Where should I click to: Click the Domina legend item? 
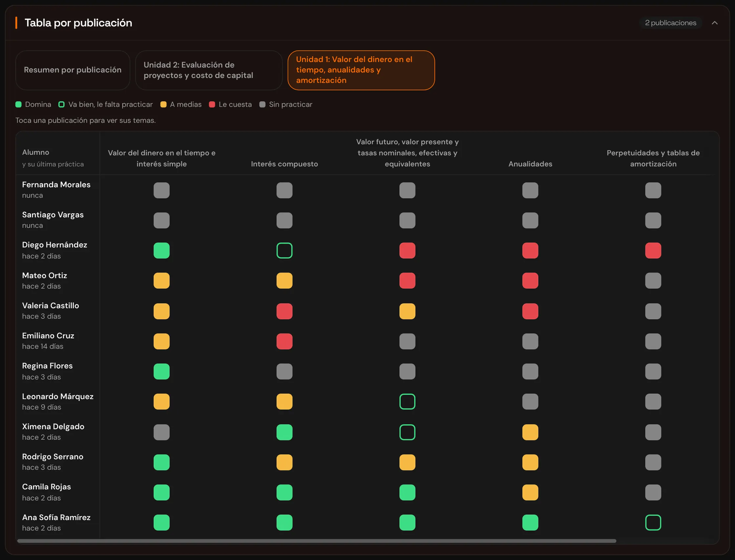coord(33,104)
